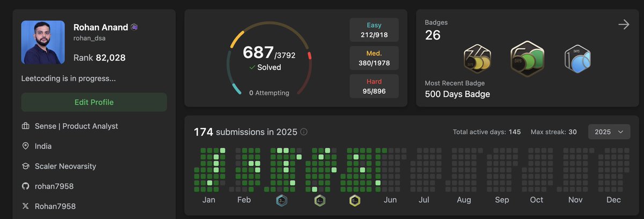Click the 687 solved count
Image resolution: width=644 pixels, height=219 pixels.
point(258,52)
